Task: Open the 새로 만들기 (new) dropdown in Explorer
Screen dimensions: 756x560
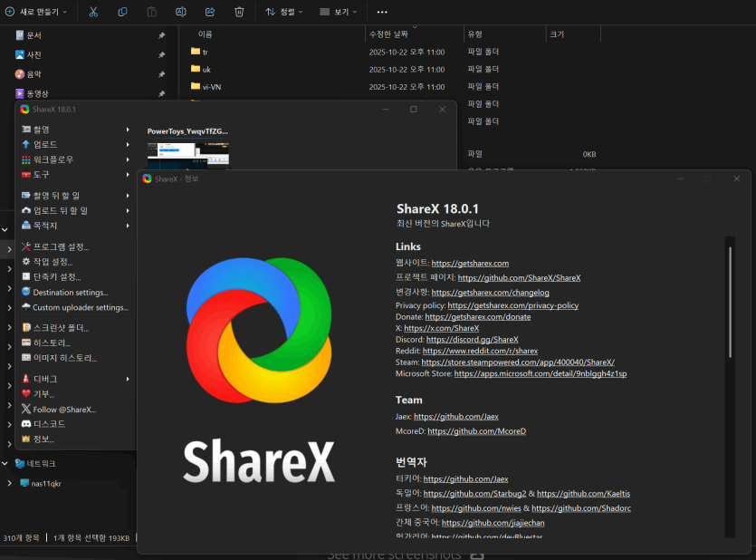Action: 36,12
